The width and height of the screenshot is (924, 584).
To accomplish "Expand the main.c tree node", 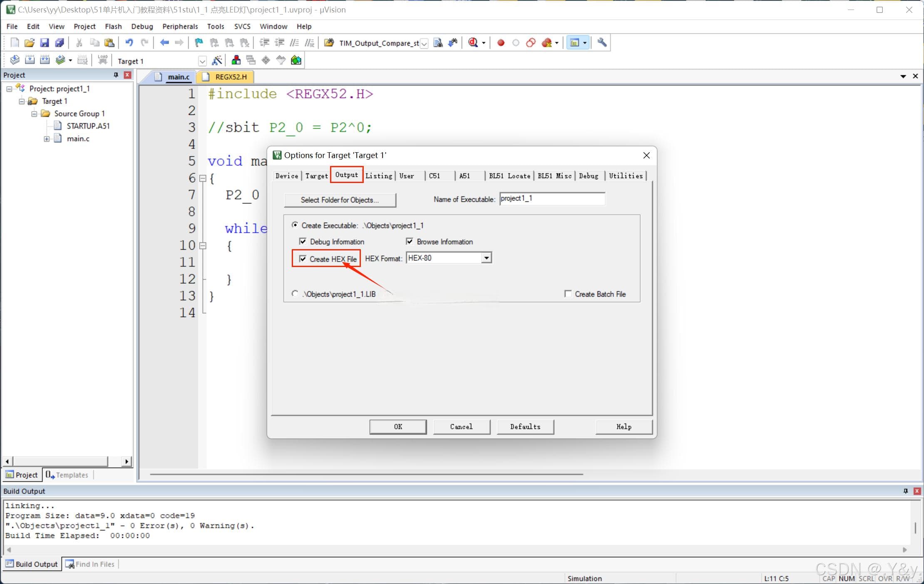I will pyautogui.click(x=47, y=139).
